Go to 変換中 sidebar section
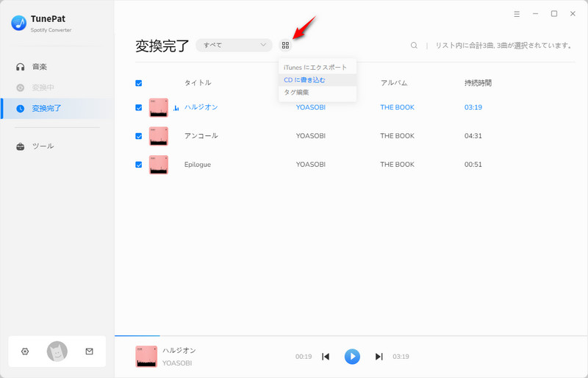 coord(57,88)
